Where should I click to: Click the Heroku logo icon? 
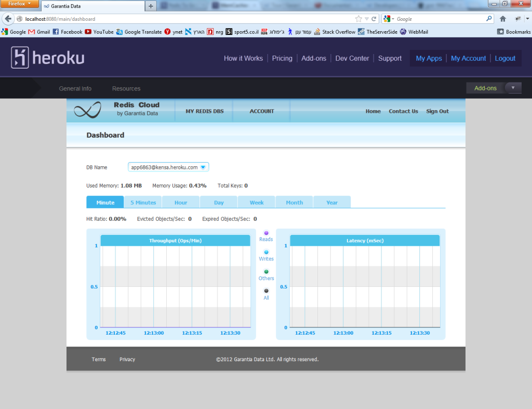point(20,58)
